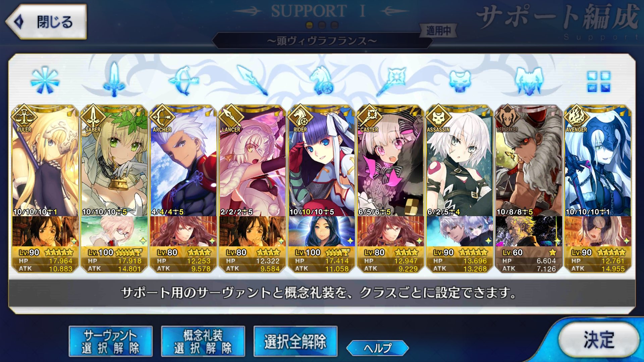Select the Berserker beast class icon

(x=529, y=80)
